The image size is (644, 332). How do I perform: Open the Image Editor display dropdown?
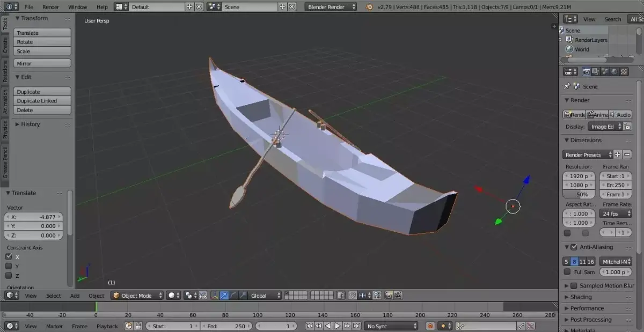pos(605,127)
